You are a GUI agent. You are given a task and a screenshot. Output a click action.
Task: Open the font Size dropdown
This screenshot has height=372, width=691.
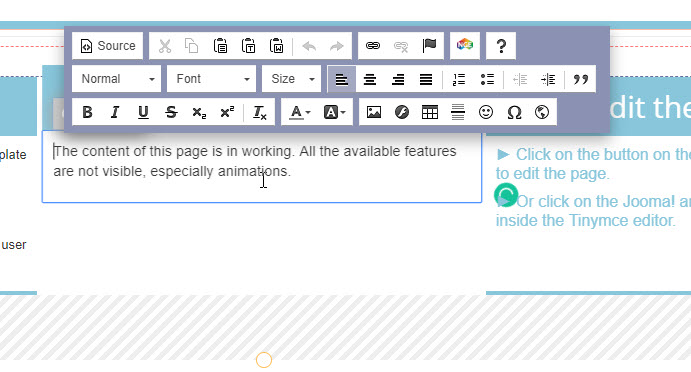click(x=292, y=79)
